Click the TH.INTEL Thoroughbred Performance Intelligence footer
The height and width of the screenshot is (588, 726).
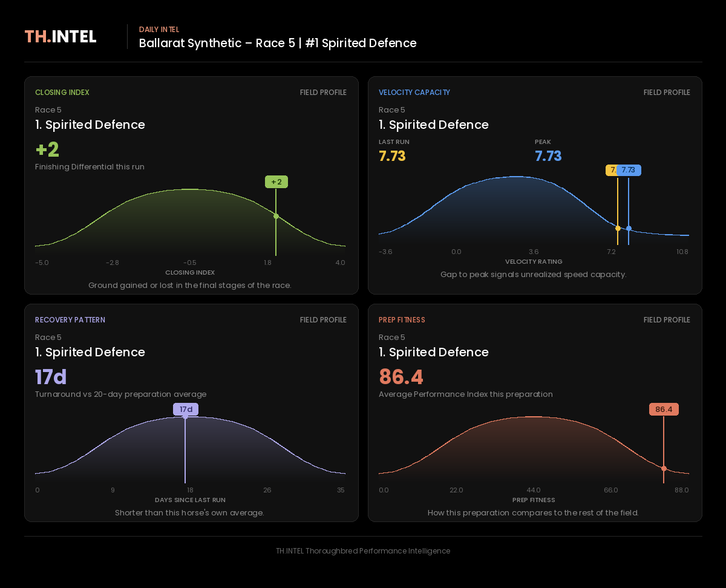point(363,551)
